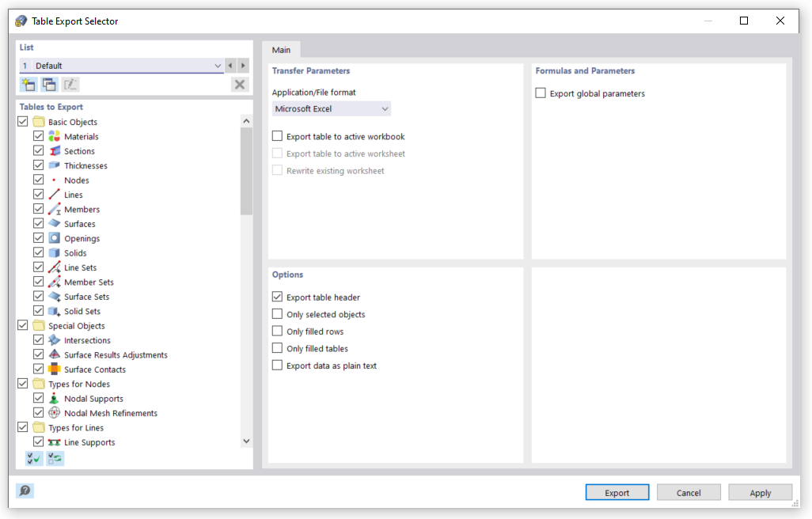Open help via the question mark icon

coord(25,491)
